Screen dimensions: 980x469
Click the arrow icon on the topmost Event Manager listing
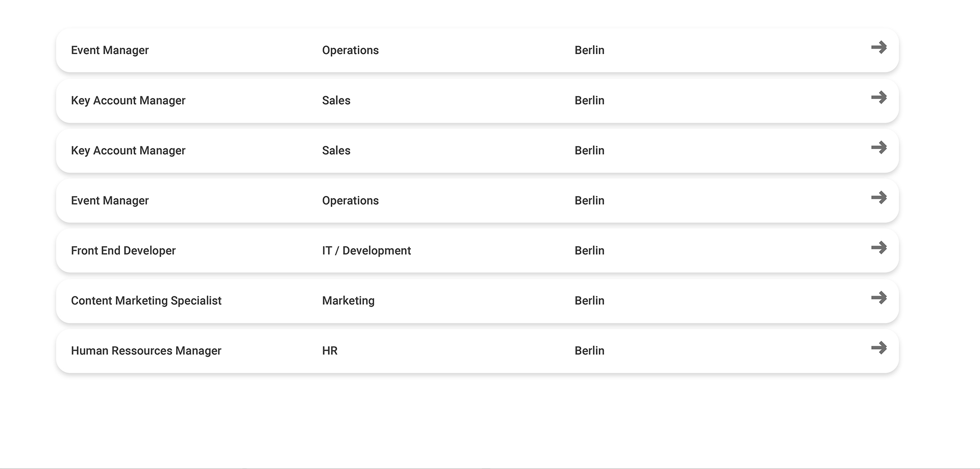tap(879, 47)
